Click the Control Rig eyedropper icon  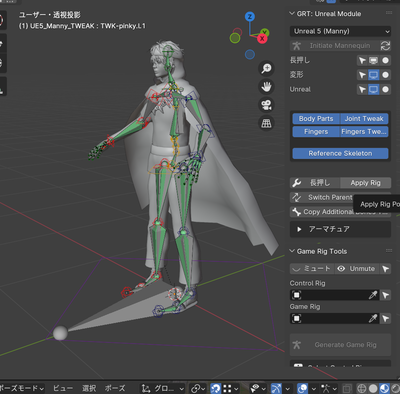(373, 295)
